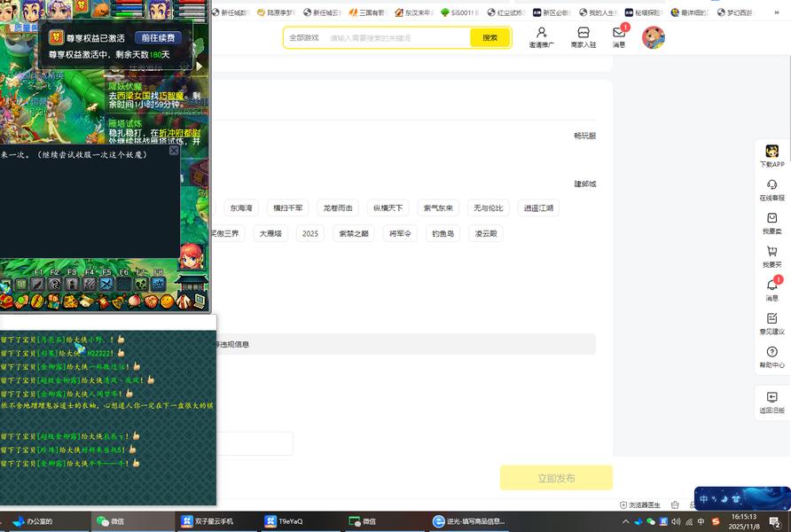The height and width of the screenshot is (532, 791).
Task: Click the F5 crossed-swords skill slot
Action: (x=106, y=284)
